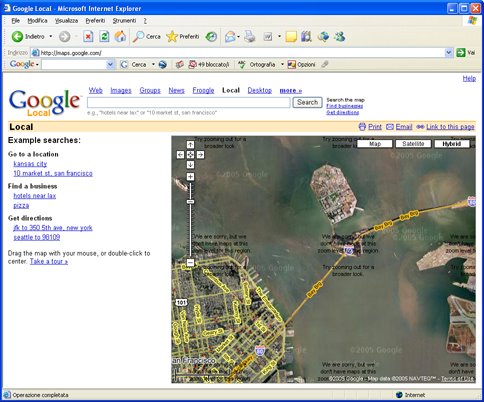This screenshot has height=402, width=484.
Task: Click hotels near lax example link
Action: (x=35, y=196)
